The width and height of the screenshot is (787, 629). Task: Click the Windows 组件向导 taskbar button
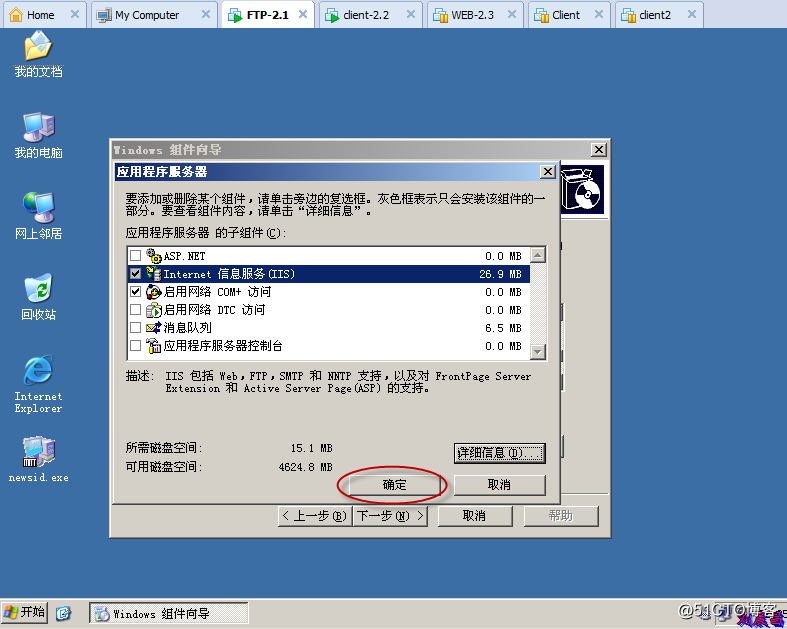(x=169, y=613)
